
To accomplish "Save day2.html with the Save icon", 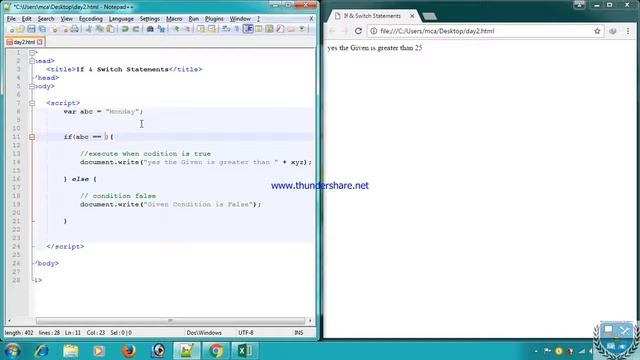I will tap(31, 29).
